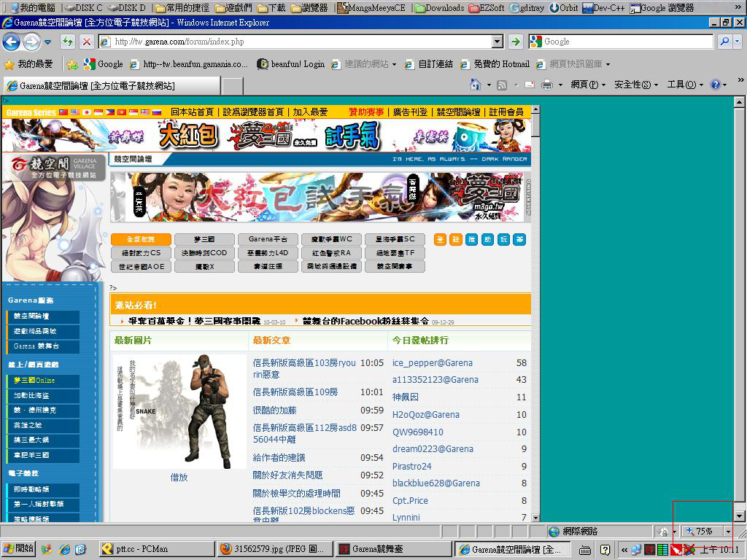Click the Google search input field
Viewport: 747px width, 560px height.
pyautogui.click(x=622, y=42)
